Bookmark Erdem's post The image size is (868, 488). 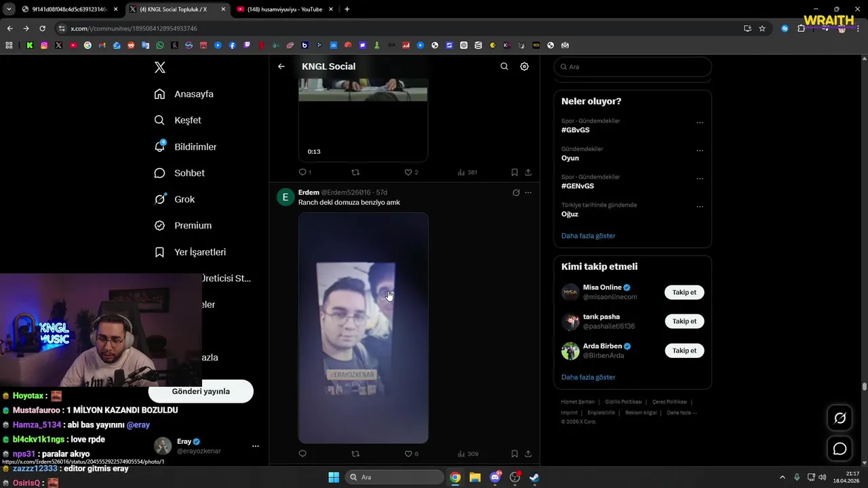click(x=515, y=453)
